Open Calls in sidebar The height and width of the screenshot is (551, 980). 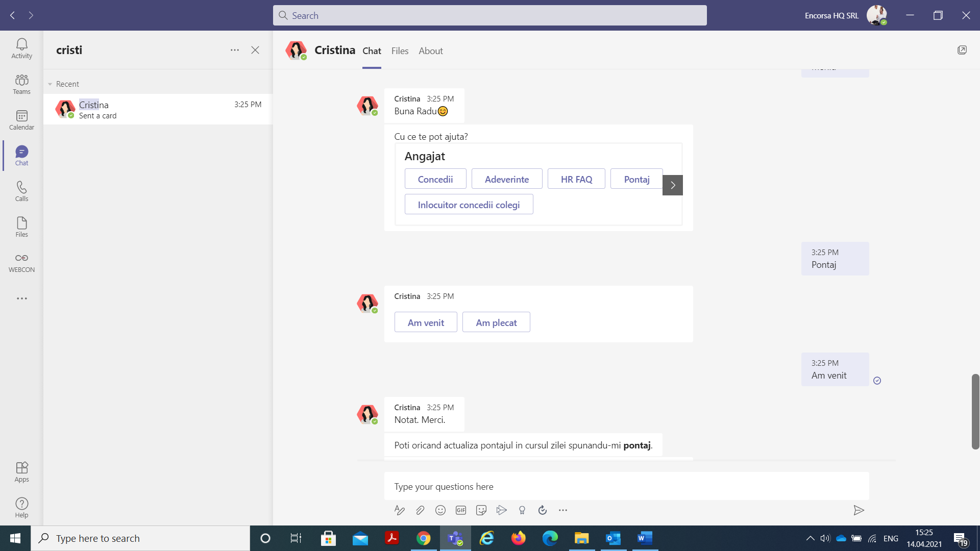pos(21,191)
